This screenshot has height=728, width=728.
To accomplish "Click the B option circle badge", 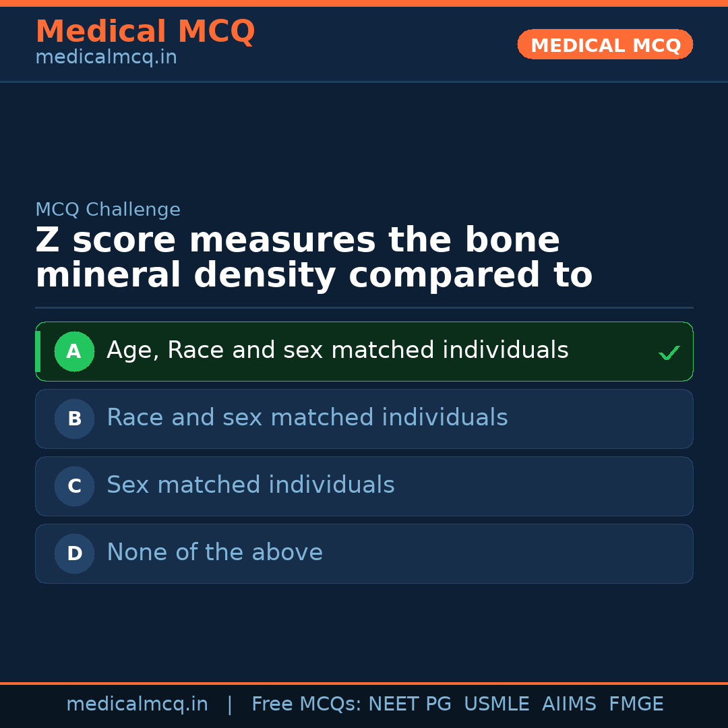I will point(74,419).
